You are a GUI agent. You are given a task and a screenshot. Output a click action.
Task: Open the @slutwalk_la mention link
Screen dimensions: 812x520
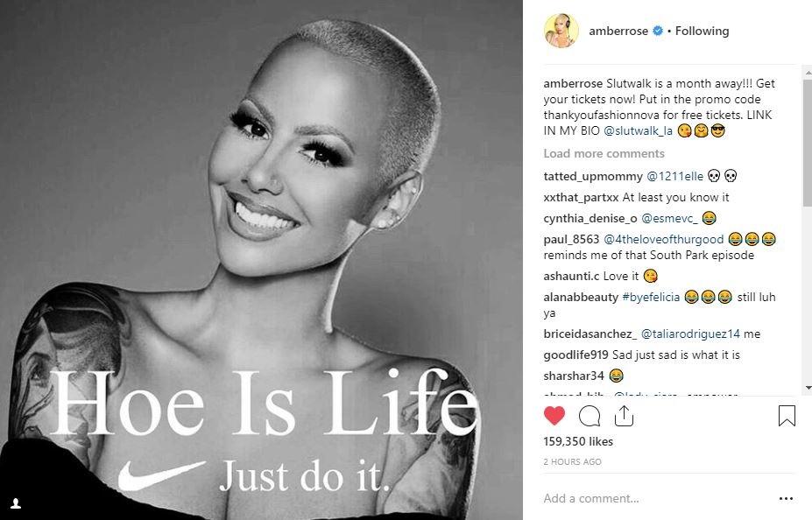coord(638,131)
